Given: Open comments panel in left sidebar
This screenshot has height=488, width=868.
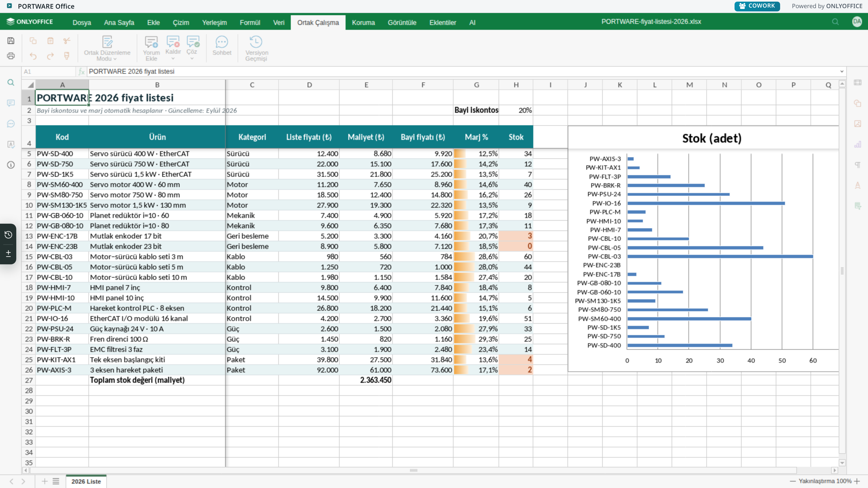Looking at the screenshot, I should (11, 103).
